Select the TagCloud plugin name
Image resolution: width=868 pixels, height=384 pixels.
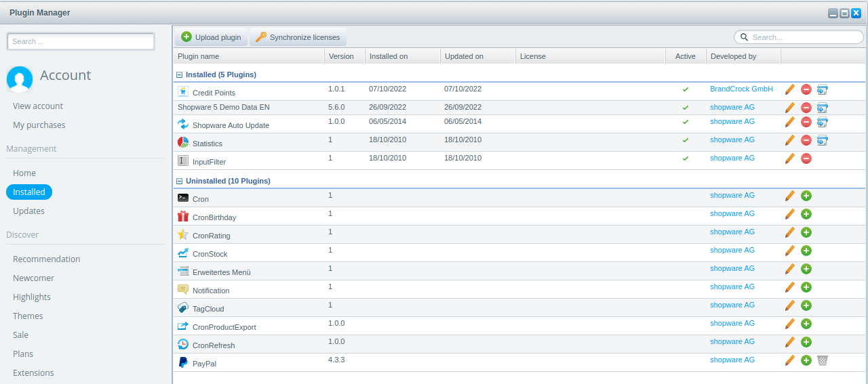[x=208, y=309]
